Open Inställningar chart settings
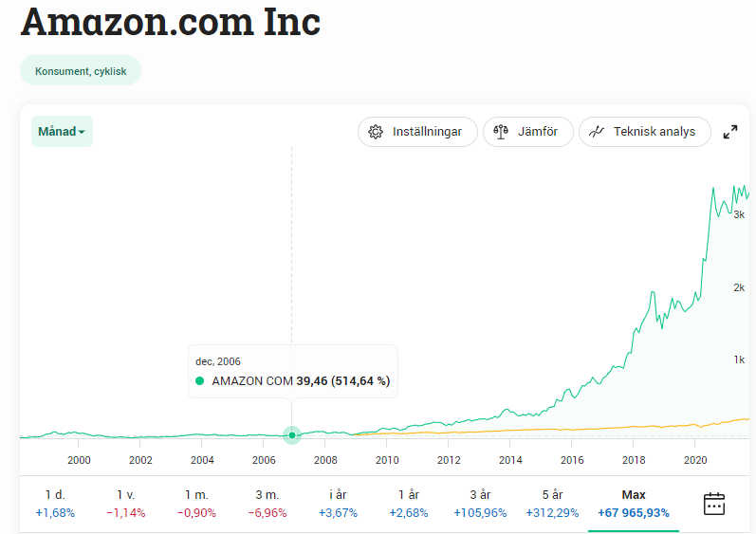Image resolution: width=756 pixels, height=534 pixels. coord(415,132)
